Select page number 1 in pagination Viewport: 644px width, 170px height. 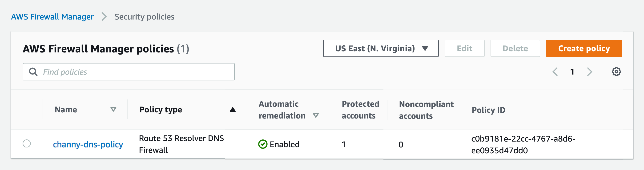(x=572, y=72)
